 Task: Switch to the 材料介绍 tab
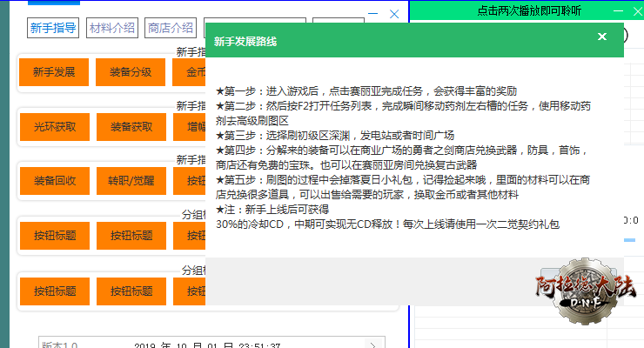click(x=112, y=28)
